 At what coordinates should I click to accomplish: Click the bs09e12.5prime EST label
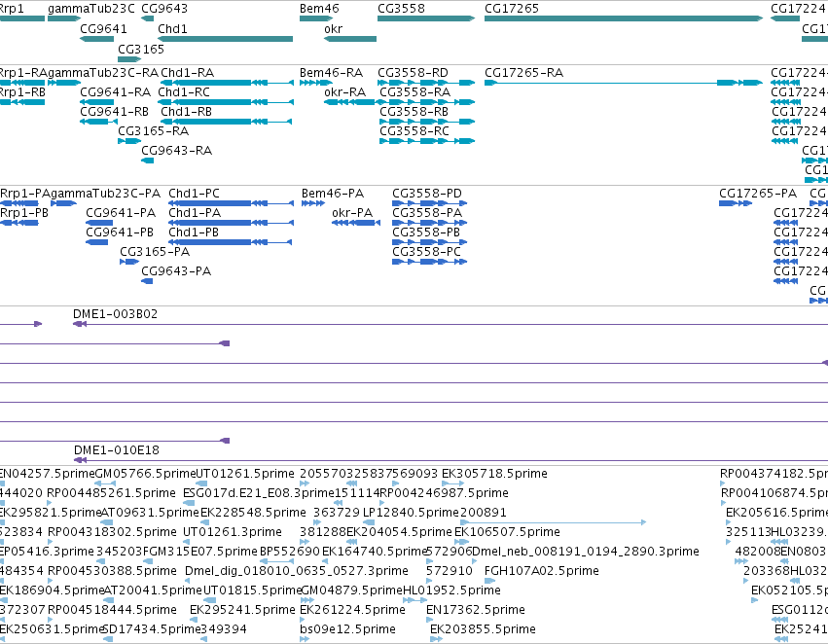pyautogui.click(x=347, y=630)
